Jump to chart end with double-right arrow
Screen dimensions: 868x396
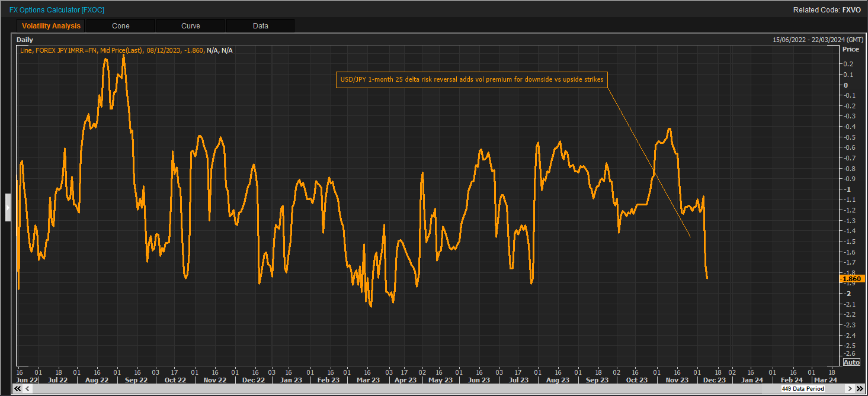pos(860,389)
